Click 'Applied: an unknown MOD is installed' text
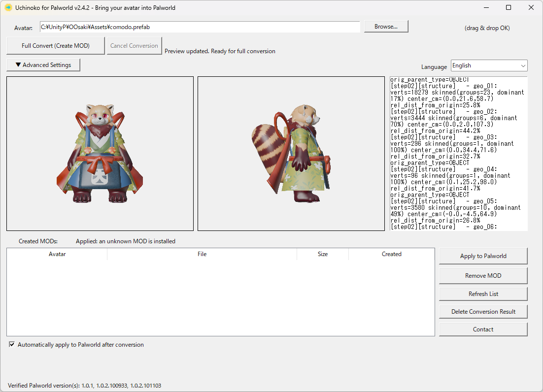This screenshot has height=392, width=543. click(x=125, y=241)
